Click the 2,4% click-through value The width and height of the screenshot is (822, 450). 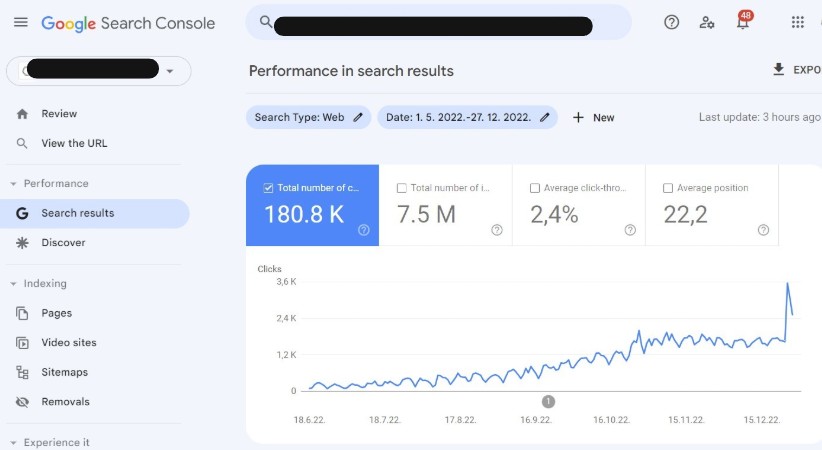tap(554, 215)
